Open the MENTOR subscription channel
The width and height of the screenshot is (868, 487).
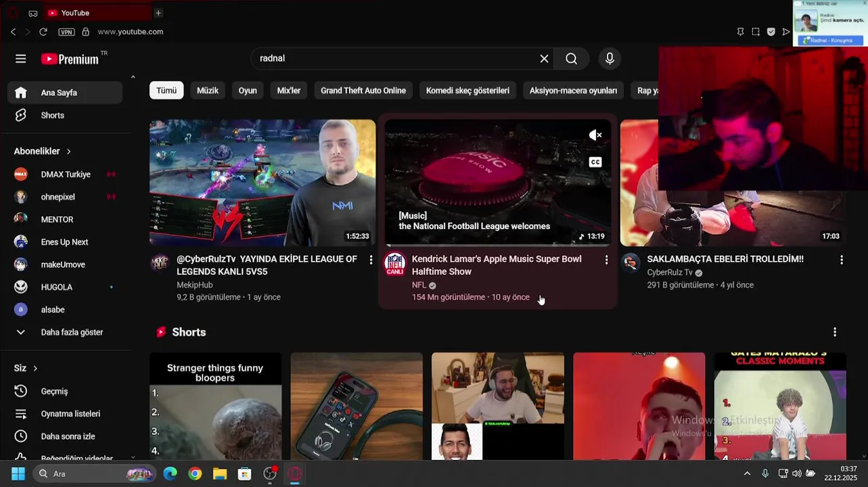click(x=65, y=220)
